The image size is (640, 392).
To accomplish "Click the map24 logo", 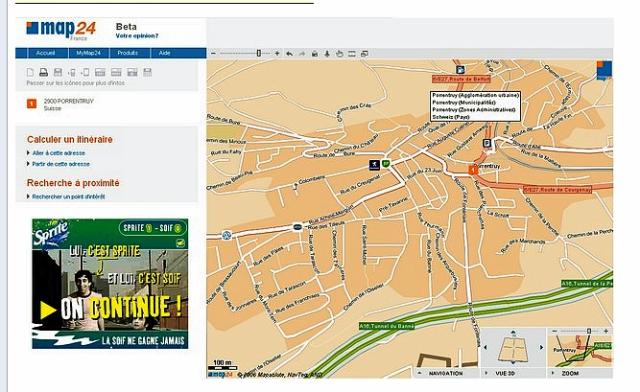I will 61,30.
